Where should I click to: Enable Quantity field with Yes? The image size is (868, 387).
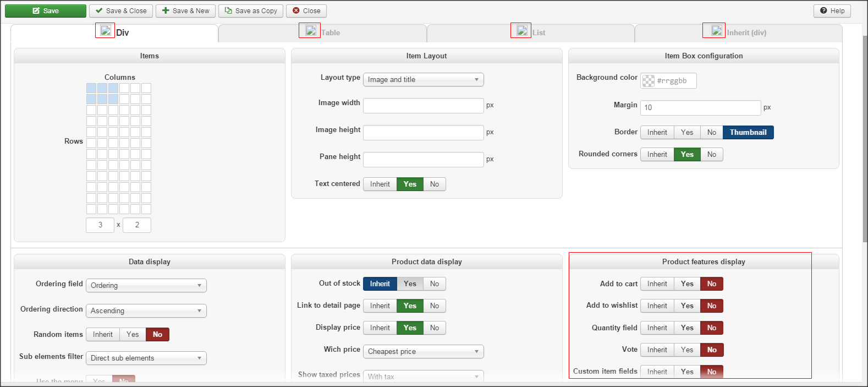pos(687,328)
